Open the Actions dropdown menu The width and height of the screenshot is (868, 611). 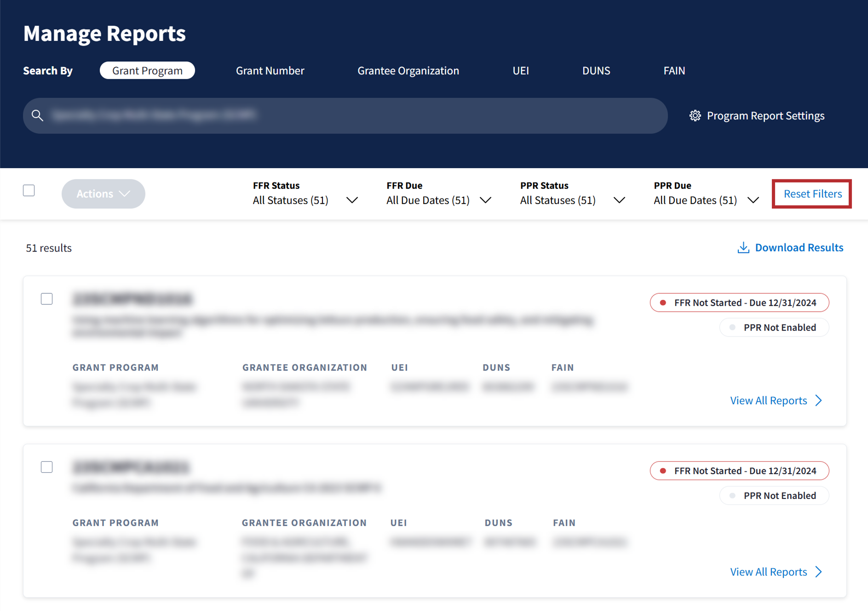(x=103, y=194)
